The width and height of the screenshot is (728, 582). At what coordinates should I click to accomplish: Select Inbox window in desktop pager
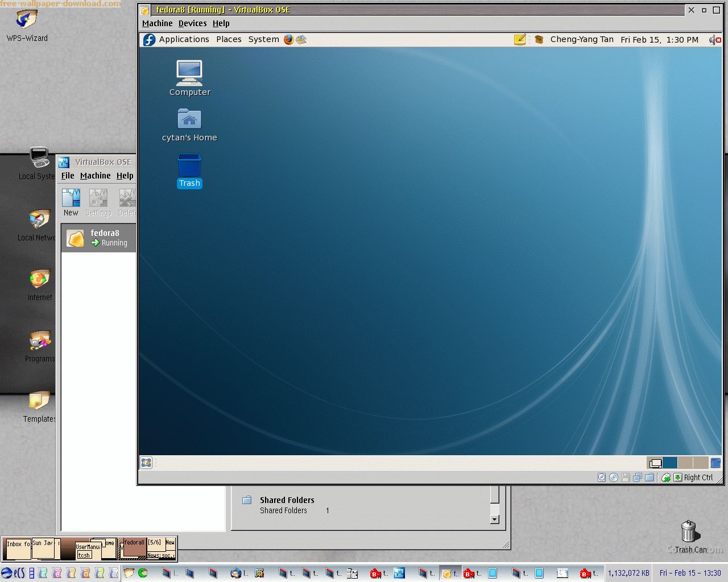coord(18,550)
